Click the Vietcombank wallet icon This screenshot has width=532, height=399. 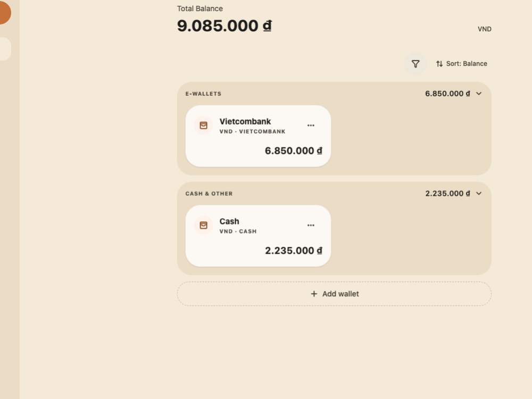[x=204, y=126]
